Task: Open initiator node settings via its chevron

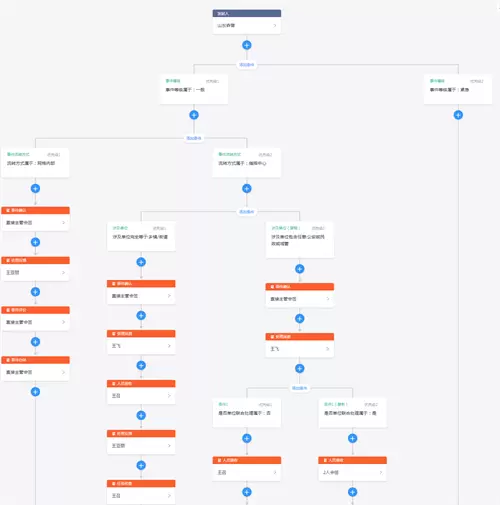Action: click(x=275, y=26)
